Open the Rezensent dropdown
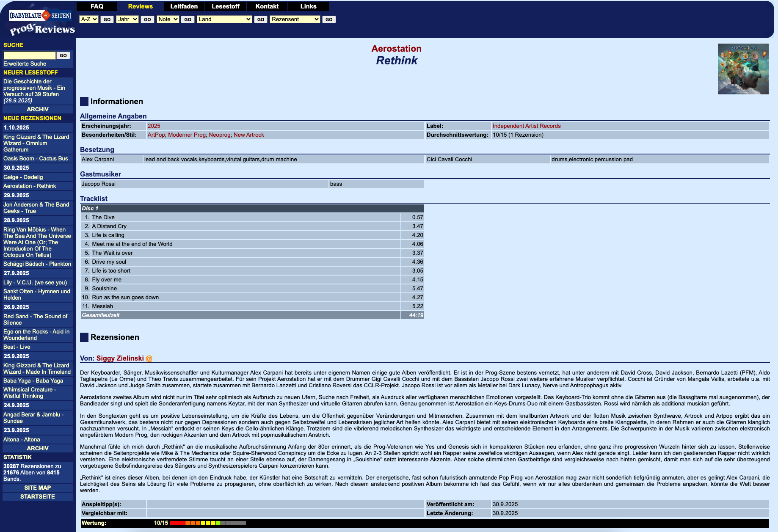Image resolution: width=778 pixels, height=532 pixels. click(295, 19)
